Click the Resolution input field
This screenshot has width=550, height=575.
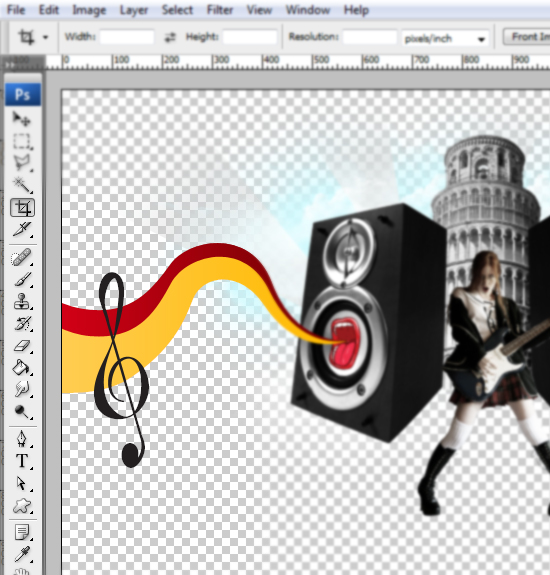coord(370,37)
